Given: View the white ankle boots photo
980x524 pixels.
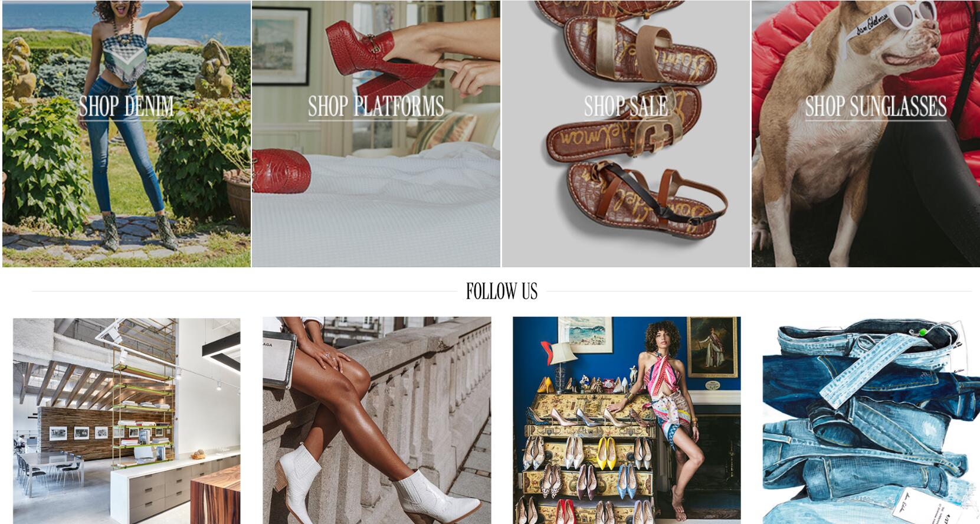Looking at the screenshot, I should coord(376,421).
